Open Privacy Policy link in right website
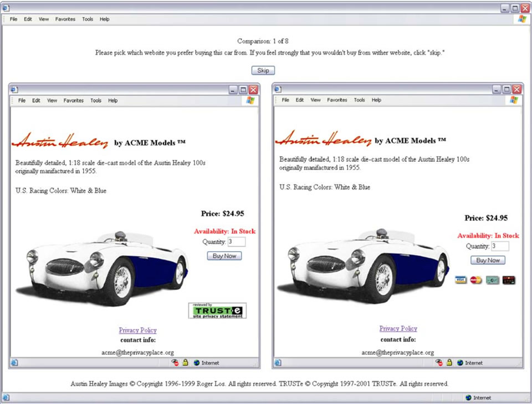The width and height of the screenshot is (532, 404). [x=398, y=329]
